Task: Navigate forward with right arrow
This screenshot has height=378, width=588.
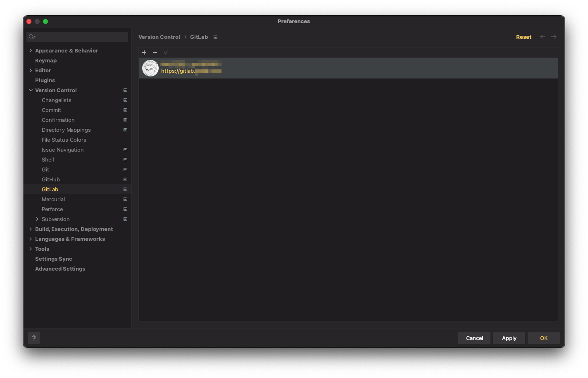Action: (554, 37)
